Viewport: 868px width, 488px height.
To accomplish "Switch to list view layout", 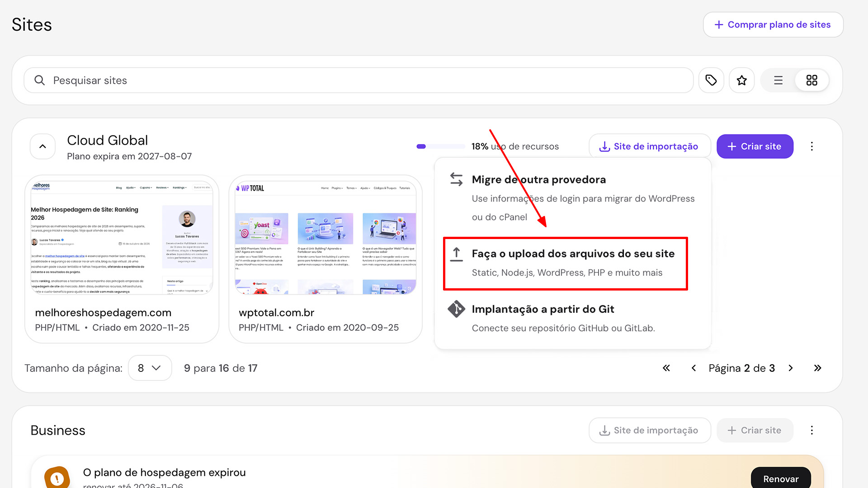I will coord(778,80).
